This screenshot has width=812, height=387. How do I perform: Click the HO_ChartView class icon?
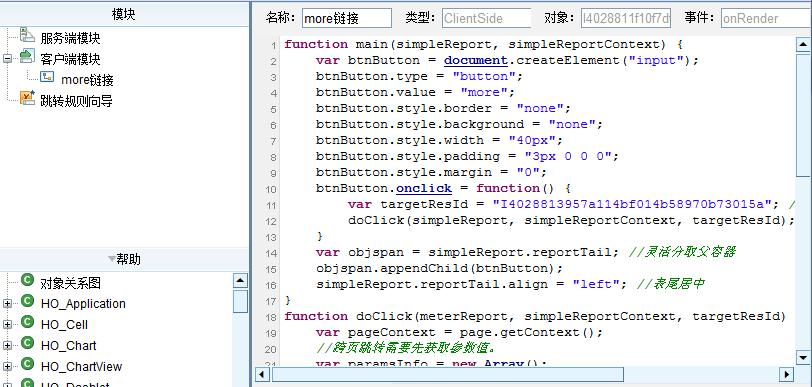(x=27, y=364)
